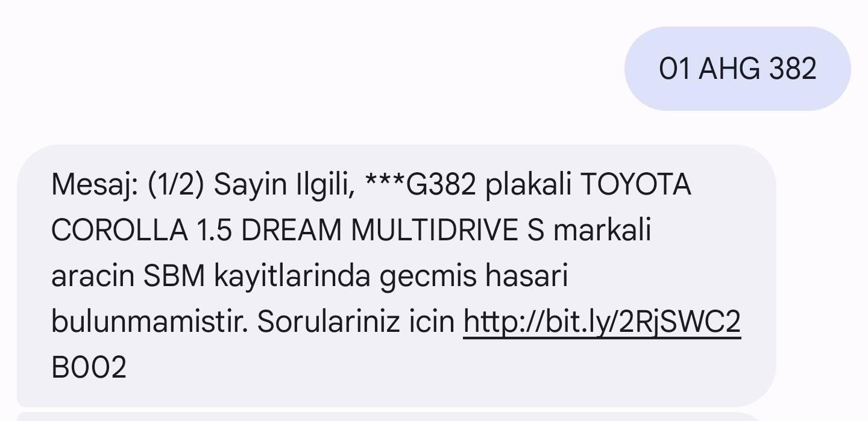Click the word "markali" in the second line

[602, 230]
